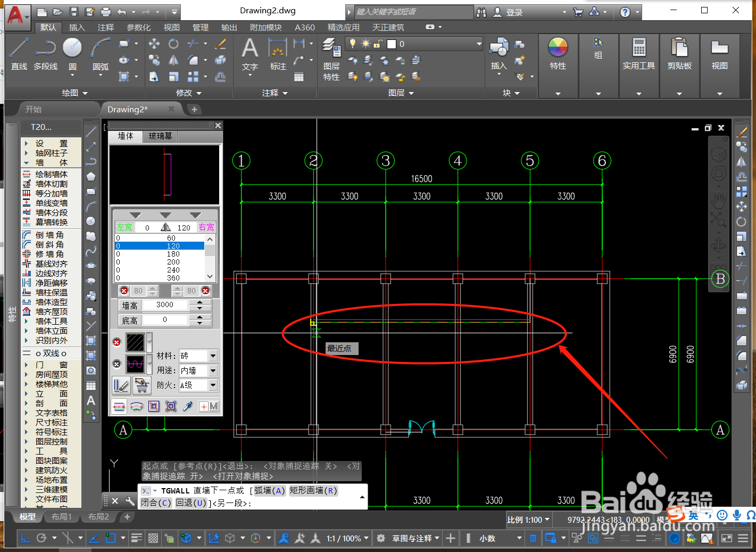Toggle the +M button in wall dialog
Image resolution: width=756 pixels, height=552 pixels.
209,407
